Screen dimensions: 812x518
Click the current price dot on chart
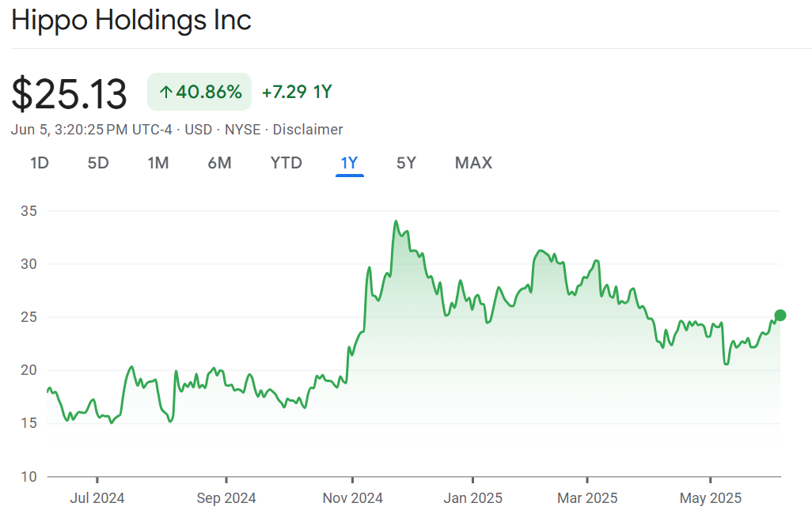780,316
